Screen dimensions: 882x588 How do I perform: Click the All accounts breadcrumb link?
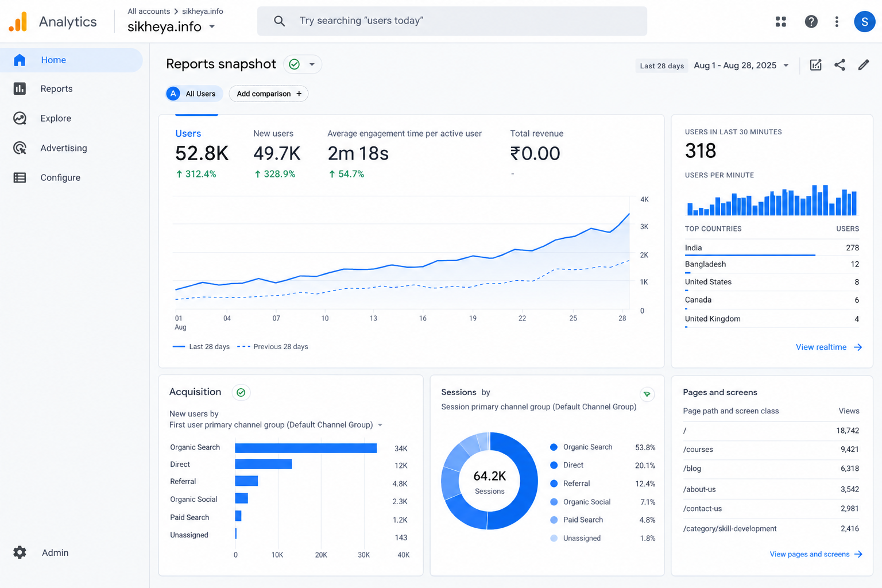(x=149, y=11)
